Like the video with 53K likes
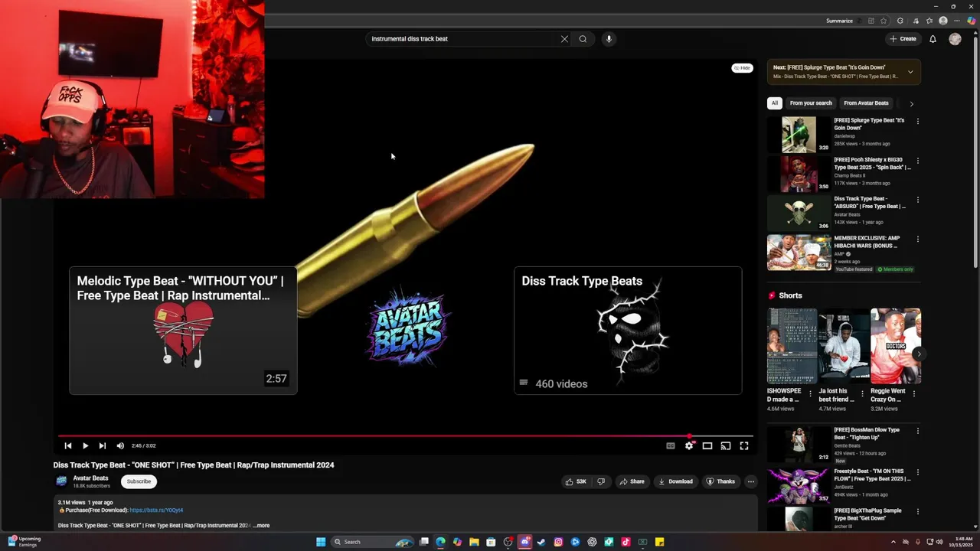 point(576,481)
